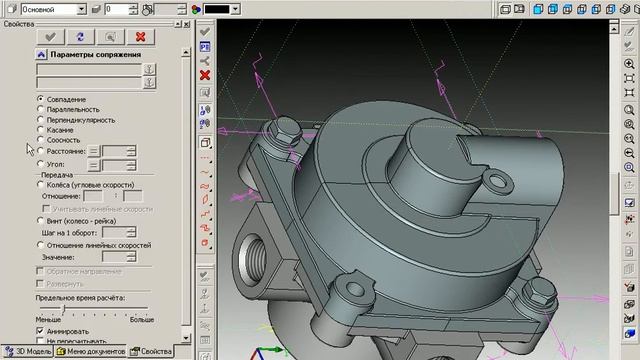Click the red X cancel icon in vertical toolbar
Image resolution: width=640 pixels, height=360 pixels.
pos(205,75)
